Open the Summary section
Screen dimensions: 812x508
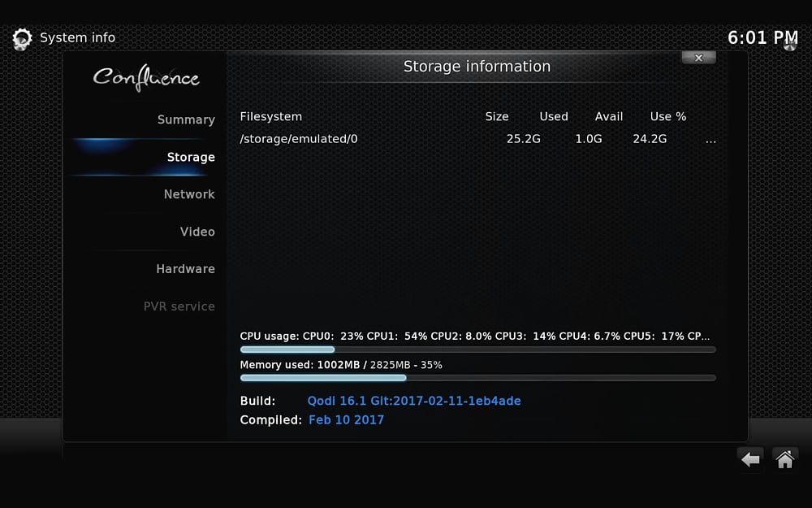pos(186,119)
